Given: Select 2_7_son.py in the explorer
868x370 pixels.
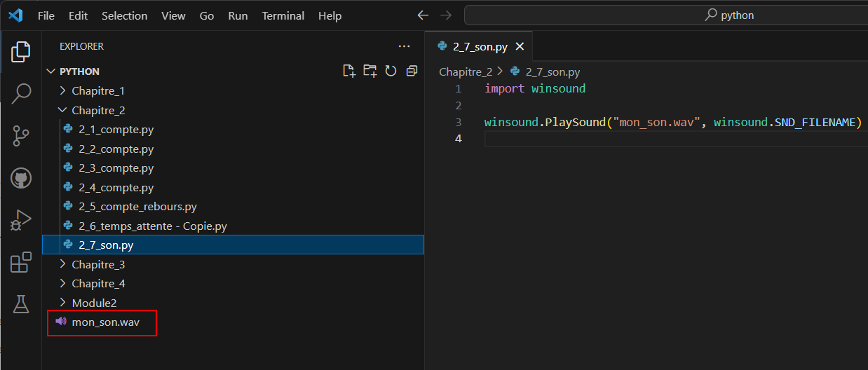Looking at the screenshot, I should pyautogui.click(x=233, y=245).
